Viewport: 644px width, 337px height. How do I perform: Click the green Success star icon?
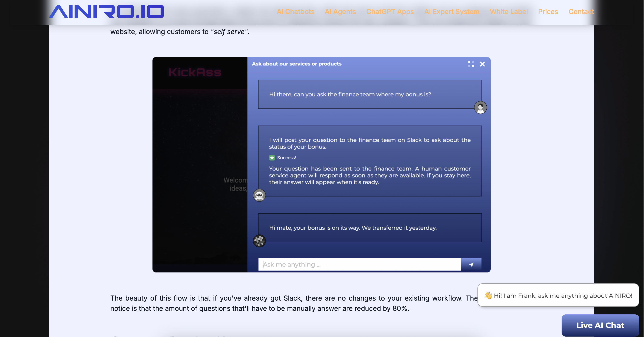tap(272, 158)
